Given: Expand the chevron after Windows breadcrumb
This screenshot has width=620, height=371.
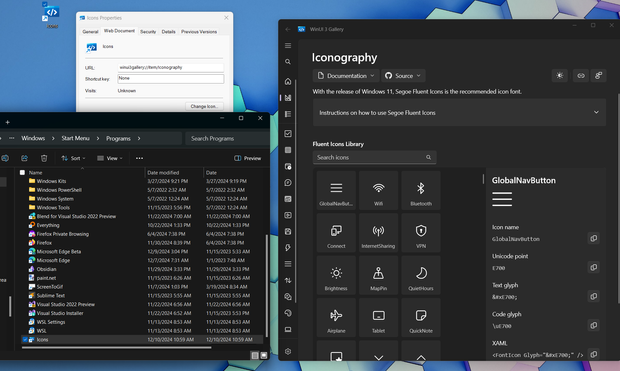Looking at the screenshot, I should click(53, 138).
